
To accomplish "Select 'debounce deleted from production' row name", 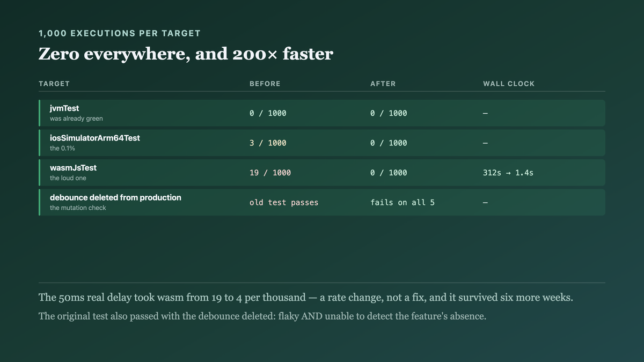I will [115, 197].
